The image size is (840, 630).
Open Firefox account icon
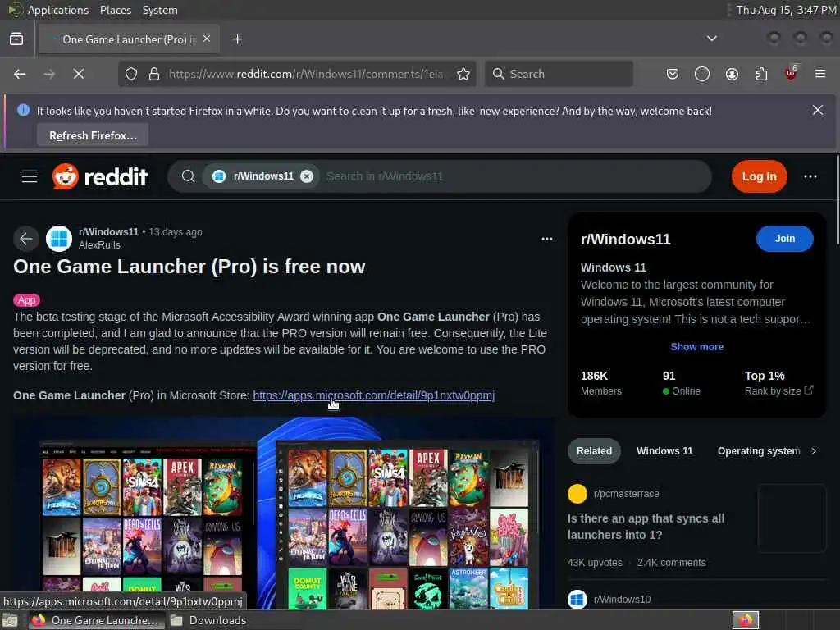tap(732, 74)
